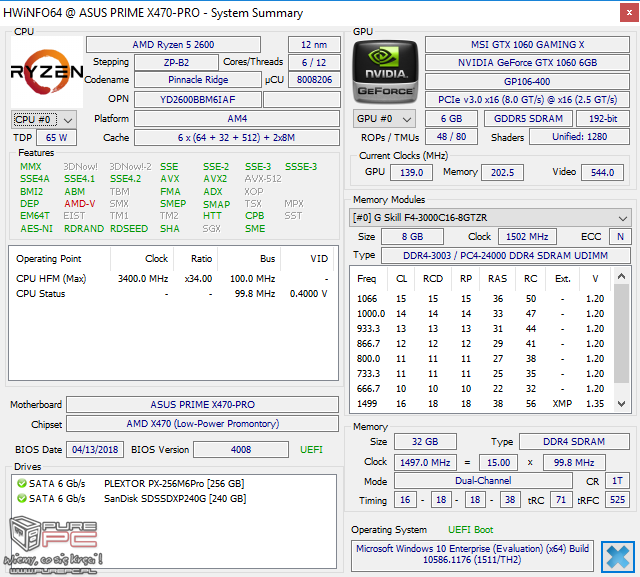The image size is (640, 577).
Task: Click the memory timings scrollbar thumb
Action: tap(621, 333)
